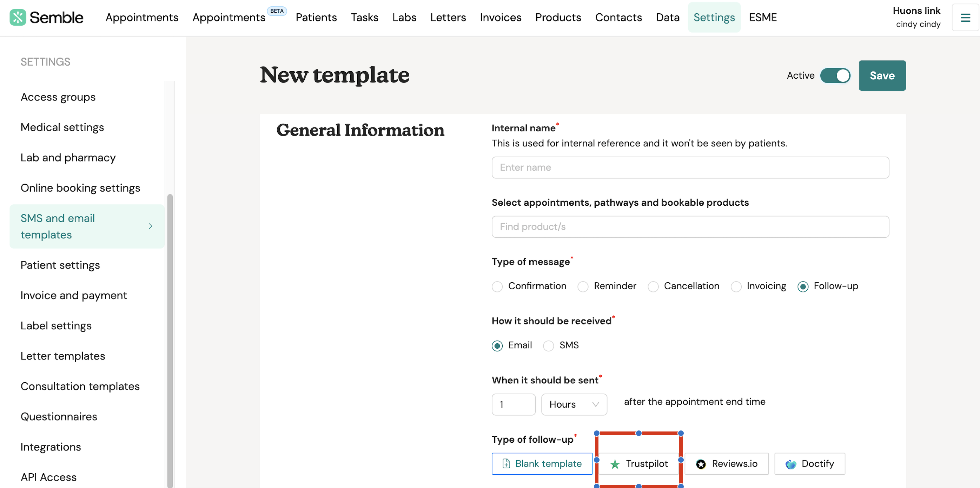Expand SMS and email templates chevron
This screenshot has height=488, width=980.
click(151, 226)
